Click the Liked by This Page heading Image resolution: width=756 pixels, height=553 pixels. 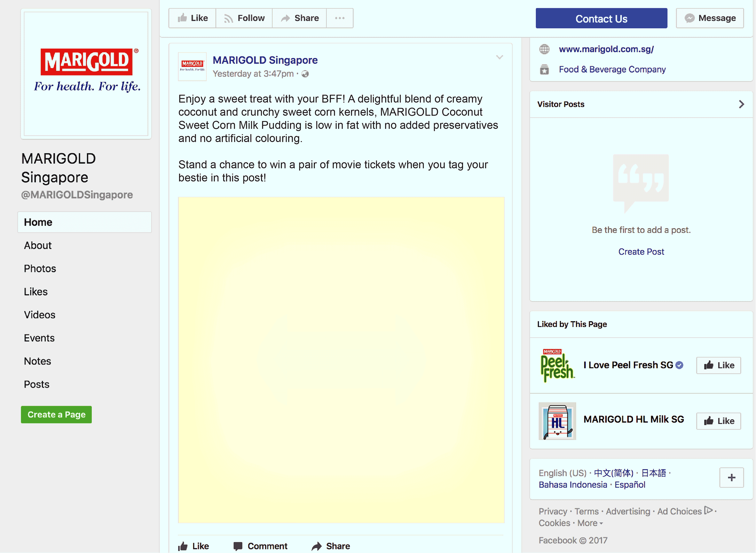pyautogui.click(x=572, y=324)
